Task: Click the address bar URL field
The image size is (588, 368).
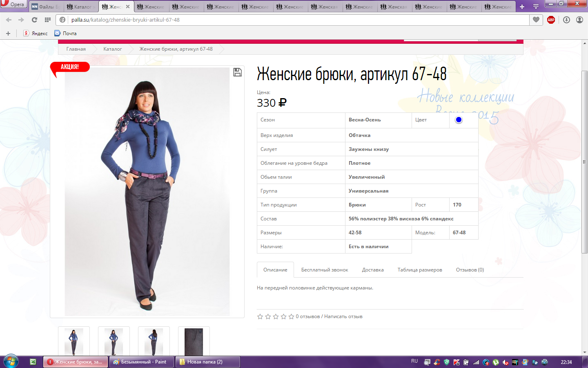Action: (x=286, y=20)
